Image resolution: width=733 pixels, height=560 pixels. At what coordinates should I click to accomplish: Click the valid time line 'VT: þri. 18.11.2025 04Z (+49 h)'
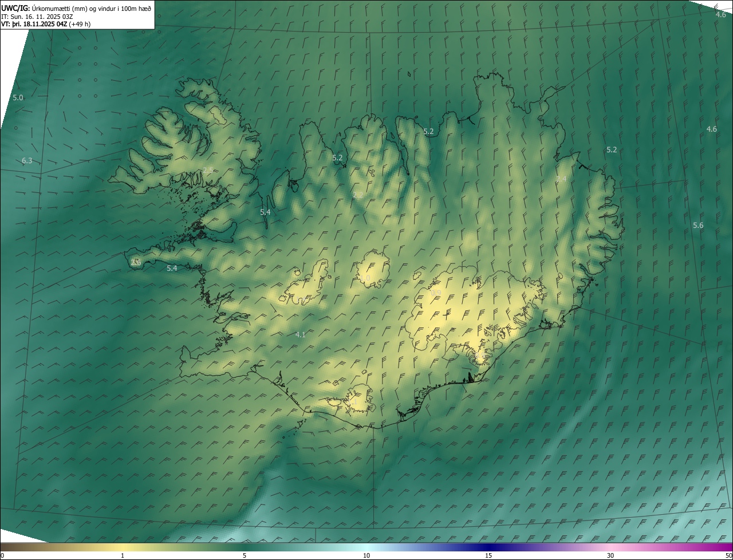46,24
